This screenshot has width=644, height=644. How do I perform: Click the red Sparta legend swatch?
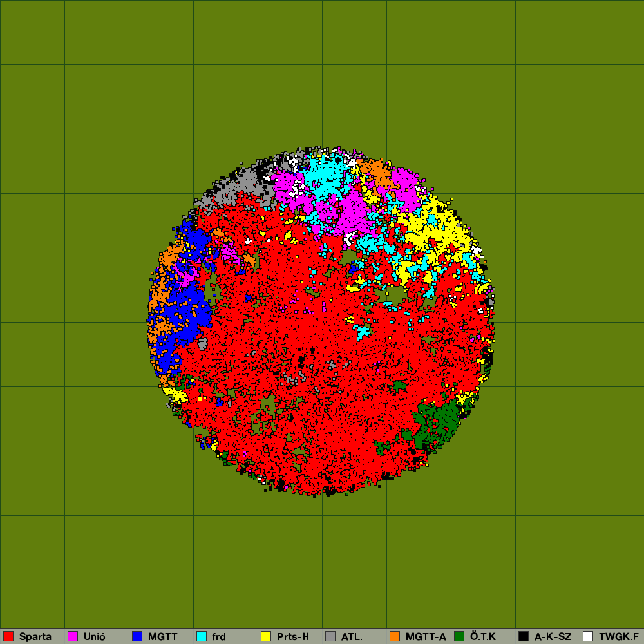pos(8,636)
